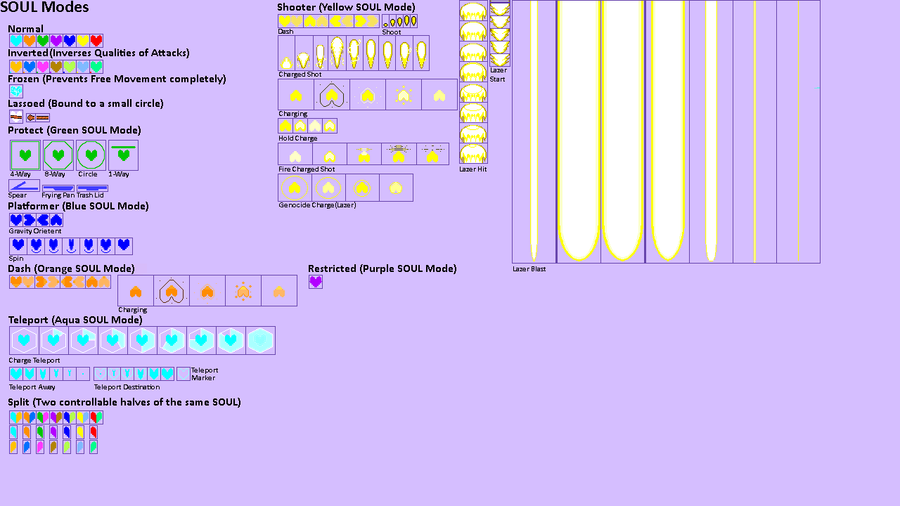Screen dimensions: 900x506
Task: Pick the first Hold Charge heart frame
Action: 285,126
